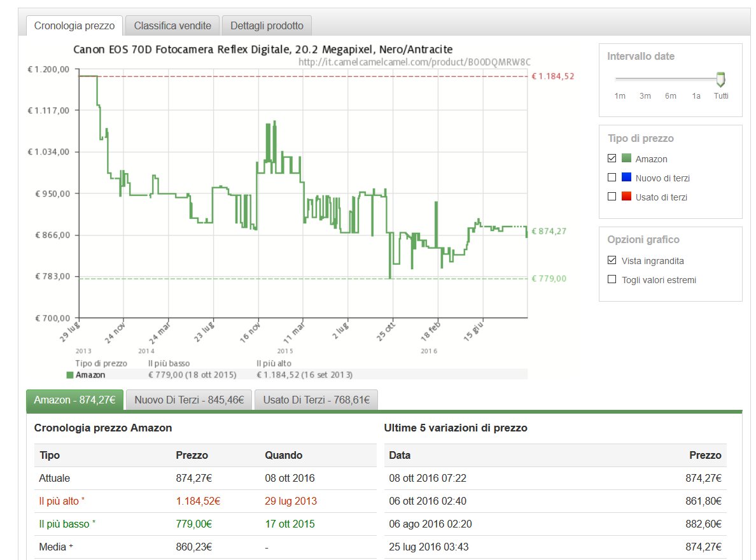Click the Intervallo date heading
This screenshot has width=756, height=560.
point(641,56)
